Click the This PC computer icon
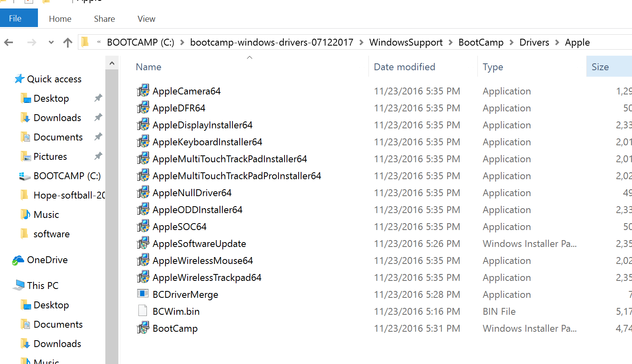 19,285
